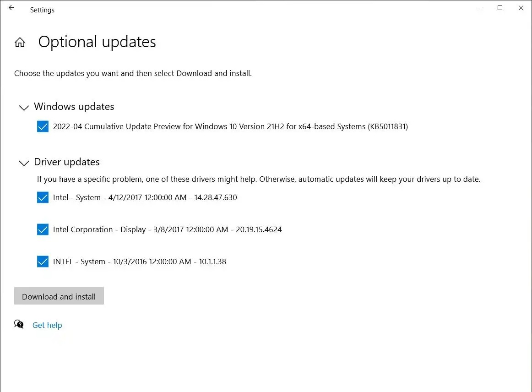The width and height of the screenshot is (532, 392).
Task: Maximize the Settings window
Action: coord(500,8)
